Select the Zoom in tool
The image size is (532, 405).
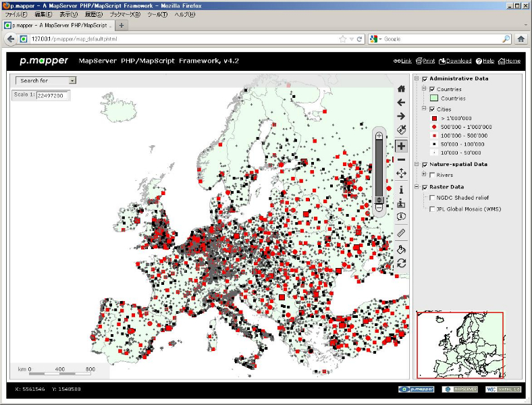coord(401,146)
